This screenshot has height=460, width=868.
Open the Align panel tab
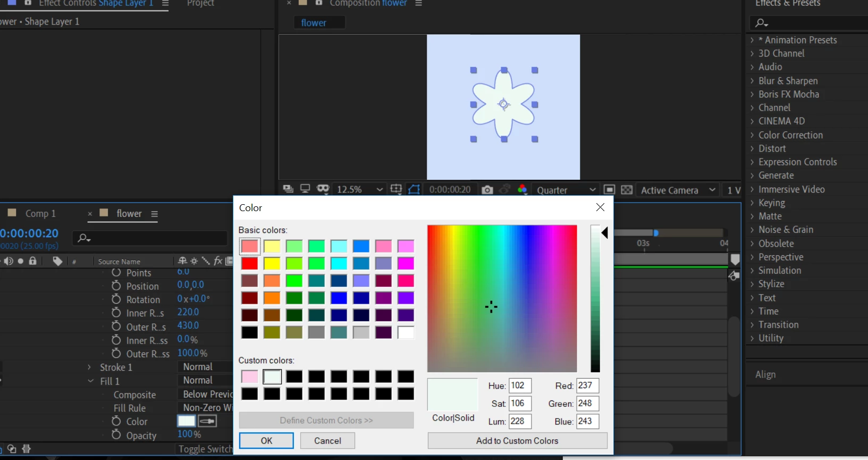[x=765, y=374]
